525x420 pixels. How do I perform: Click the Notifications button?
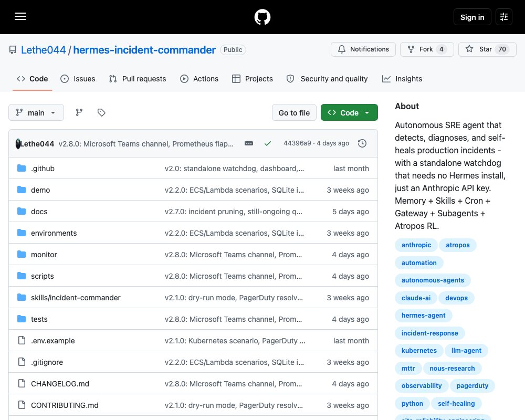click(363, 49)
